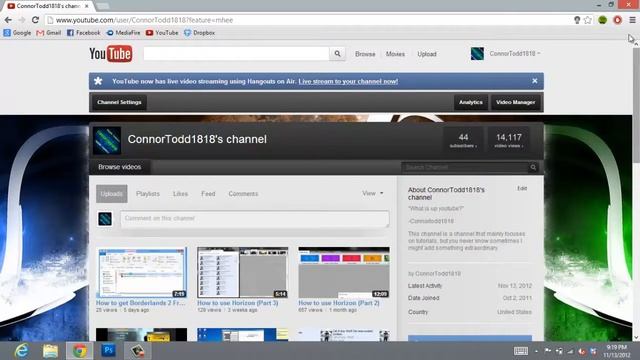The width and height of the screenshot is (640, 360).
Task: Open the Facebook bookmark
Action: pos(83,33)
